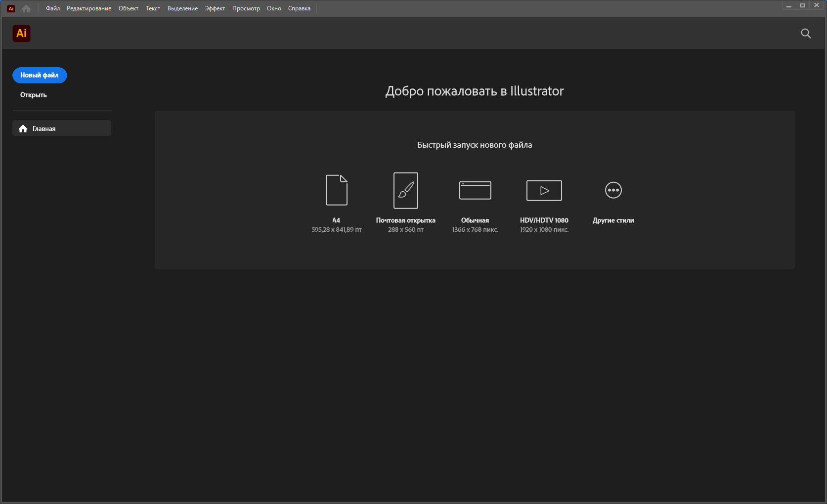Click the A4 document preset icon
The width and height of the screenshot is (827, 504).
[336, 190]
